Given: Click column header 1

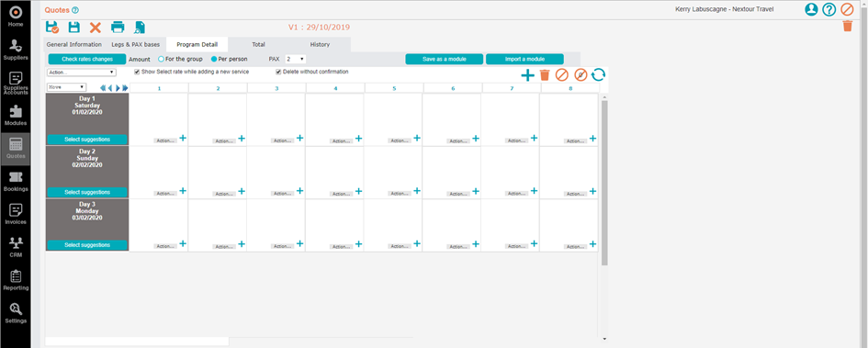Looking at the screenshot, I should pos(160,88).
